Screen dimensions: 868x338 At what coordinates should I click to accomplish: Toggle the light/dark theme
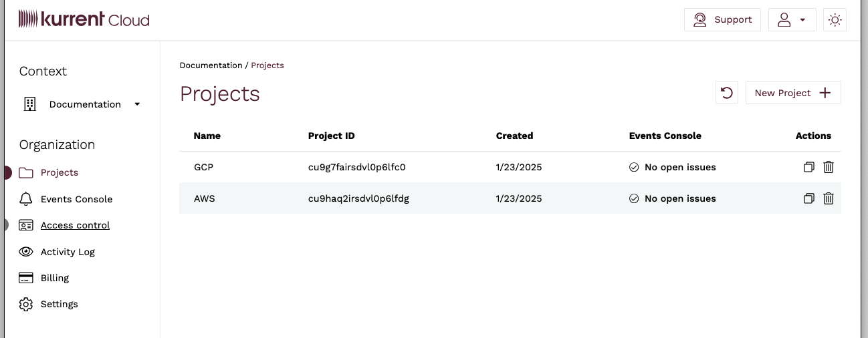835,20
